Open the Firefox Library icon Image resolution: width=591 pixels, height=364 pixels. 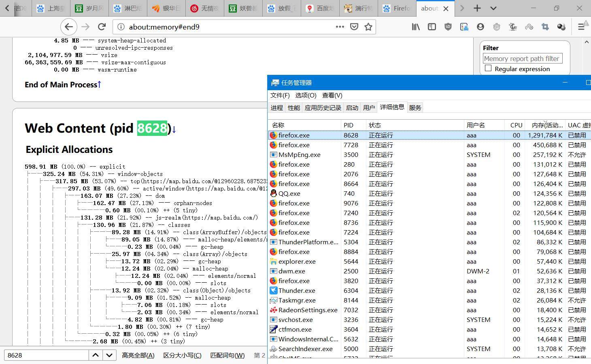point(416,27)
